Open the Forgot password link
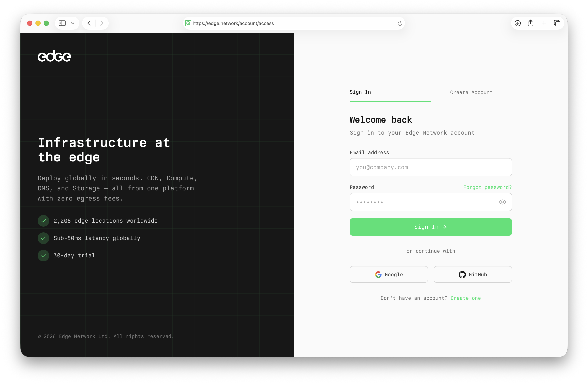 coord(487,187)
